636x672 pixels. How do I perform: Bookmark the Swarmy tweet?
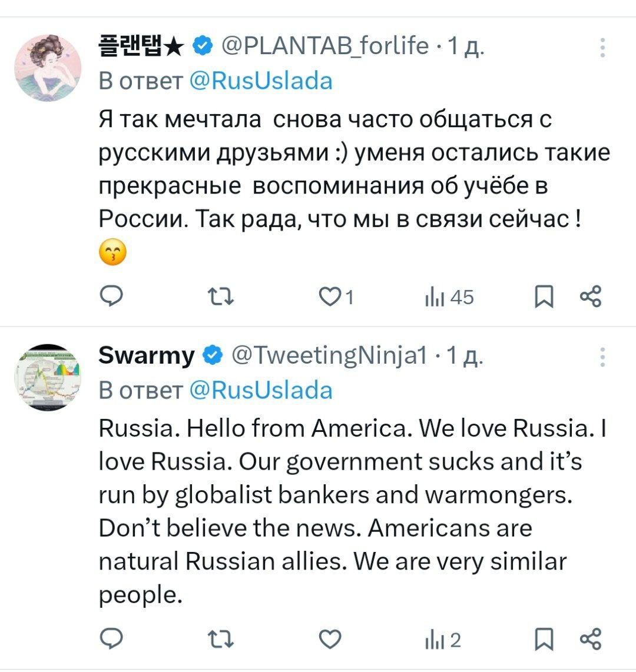544,639
